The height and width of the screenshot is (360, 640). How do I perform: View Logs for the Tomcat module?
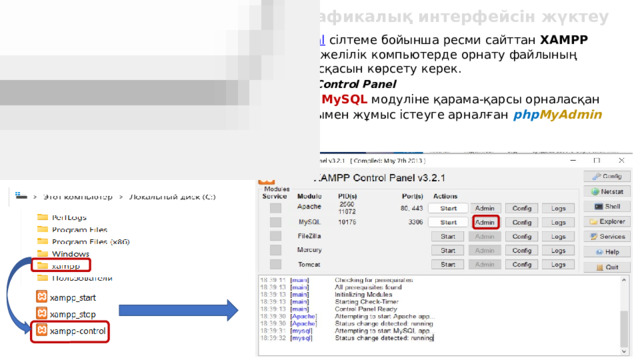[x=558, y=264]
